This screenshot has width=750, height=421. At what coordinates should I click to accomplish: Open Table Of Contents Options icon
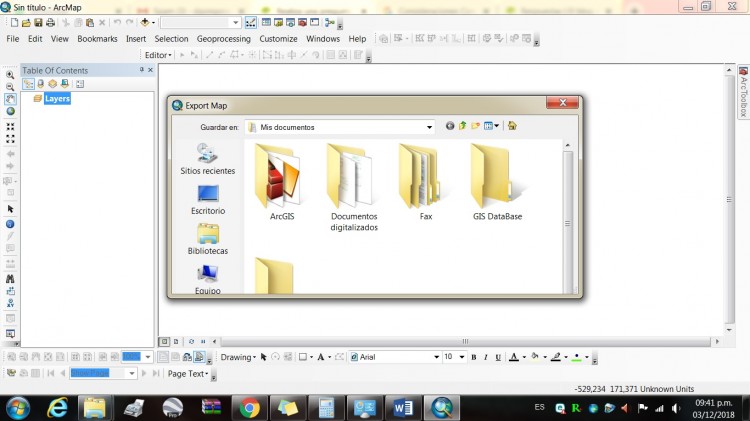coord(80,84)
